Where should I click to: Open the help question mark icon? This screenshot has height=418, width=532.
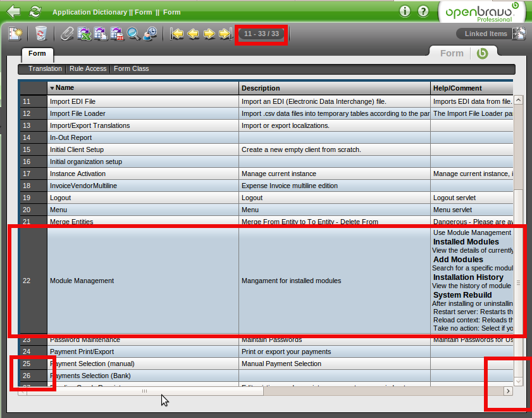423,11
